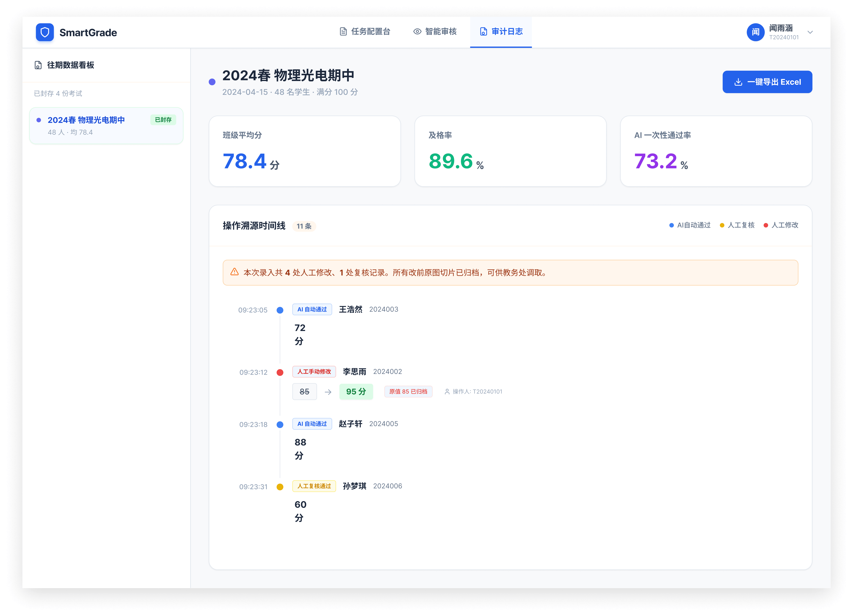Click the 班级平均分 78.4 card
Image resolution: width=853 pixels, height=616 pixels.
coord(305,151)
